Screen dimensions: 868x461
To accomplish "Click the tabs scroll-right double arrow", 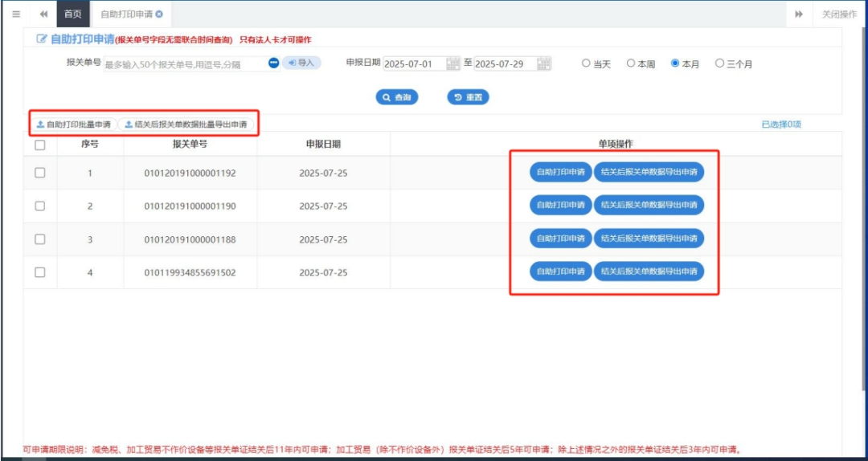I will point(799,14).
